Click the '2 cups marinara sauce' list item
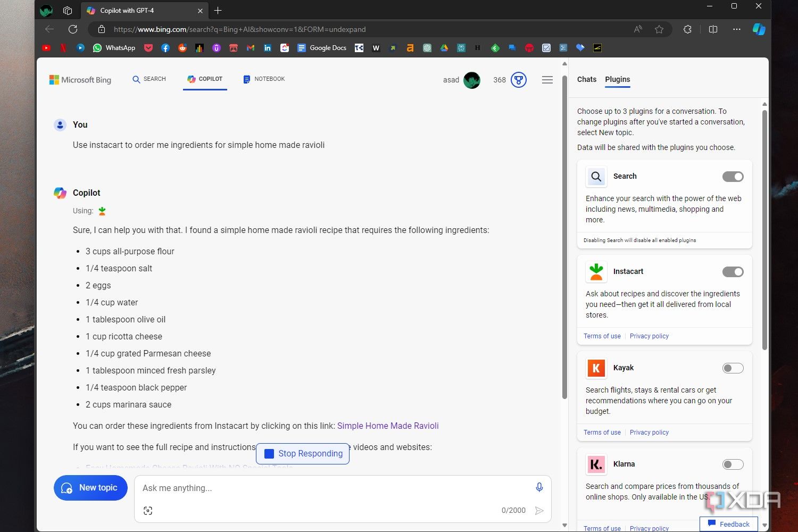 pos(128,404)
